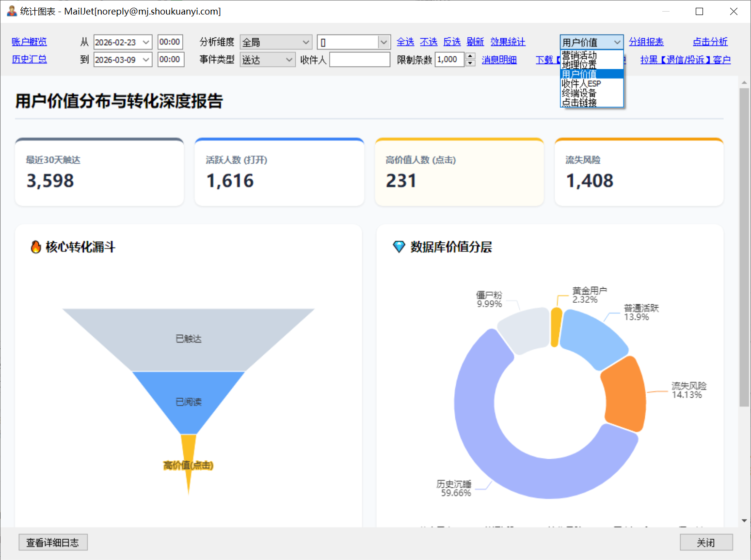
Task: Pick 终端设备 from the dropdown list
Action: tap(579, 93)
